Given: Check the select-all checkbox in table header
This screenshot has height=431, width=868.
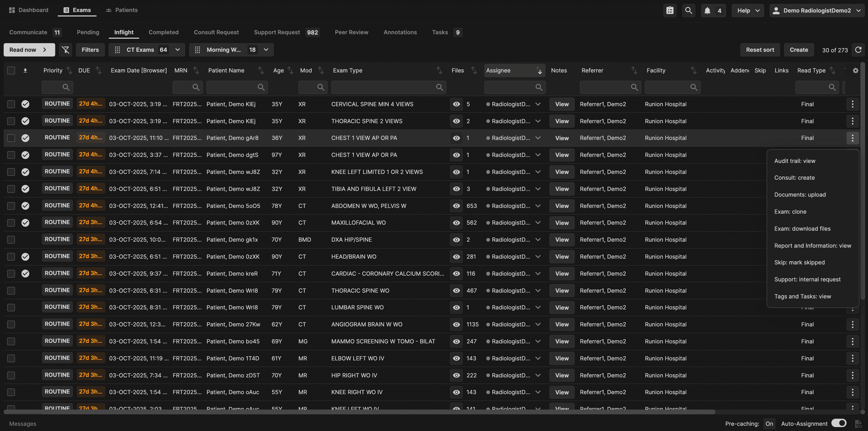Looking at the screenshot, I should point(11,70).
